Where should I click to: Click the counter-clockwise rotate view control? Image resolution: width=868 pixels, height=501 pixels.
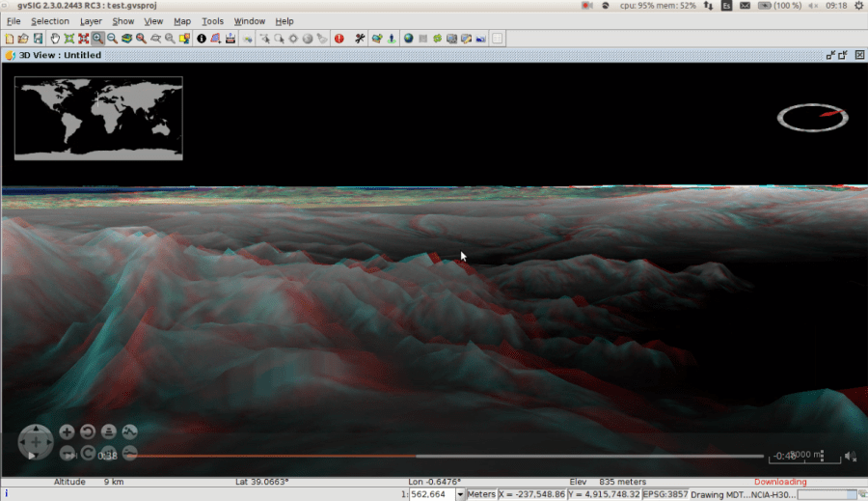tap(88, 432)
